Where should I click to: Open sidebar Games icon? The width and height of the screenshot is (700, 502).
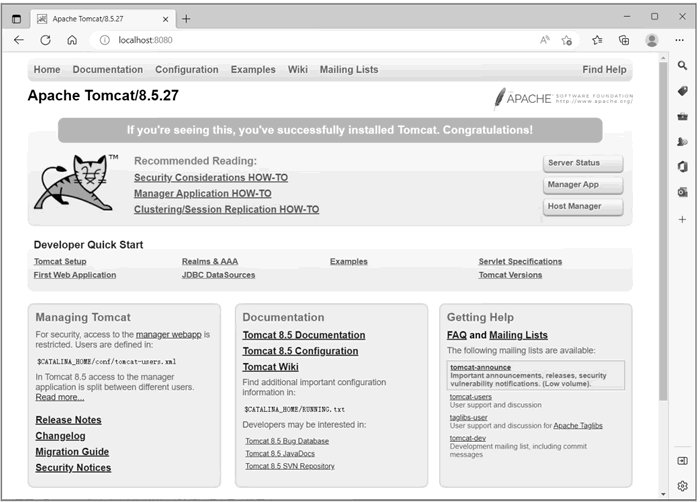(x=682, y=142)
